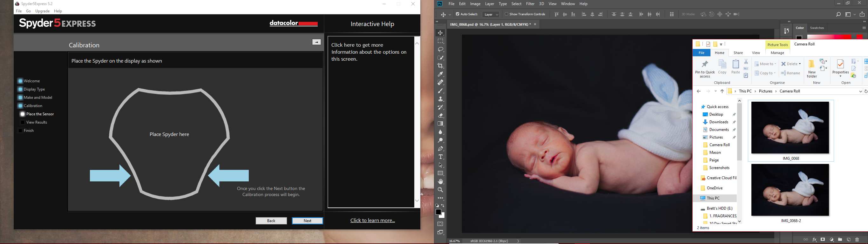868x244 pixels.
Task: Open Explorer Share ribbon tab
Action: (x=738, y=53)
